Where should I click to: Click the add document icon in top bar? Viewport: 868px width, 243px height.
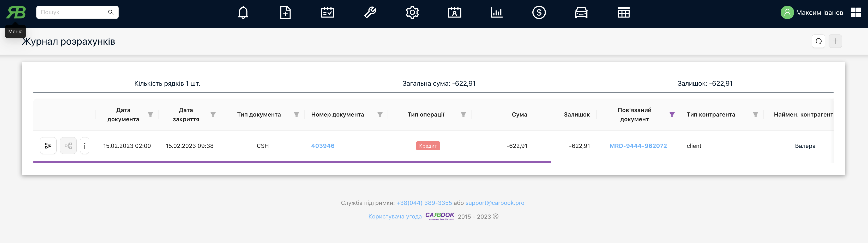click(285, 13)
